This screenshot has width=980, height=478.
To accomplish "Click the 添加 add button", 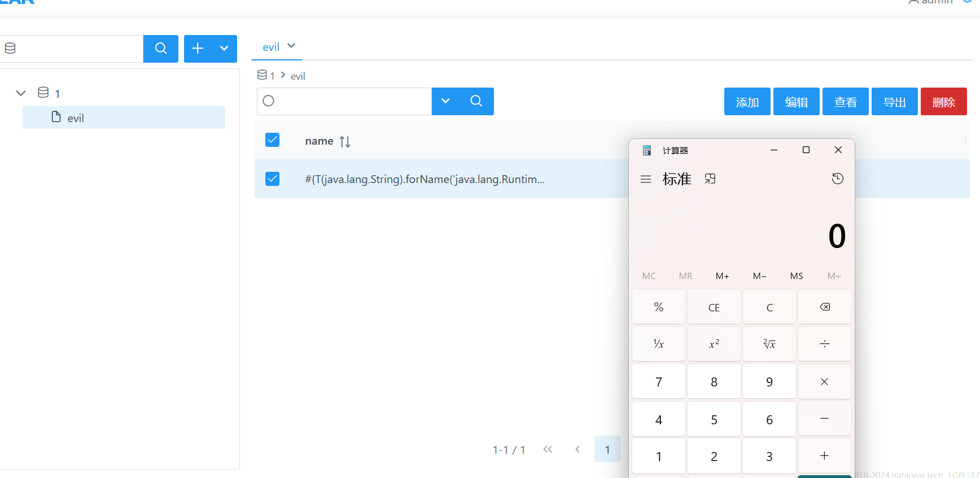I will pyautogui.click(x=747, y=102).
